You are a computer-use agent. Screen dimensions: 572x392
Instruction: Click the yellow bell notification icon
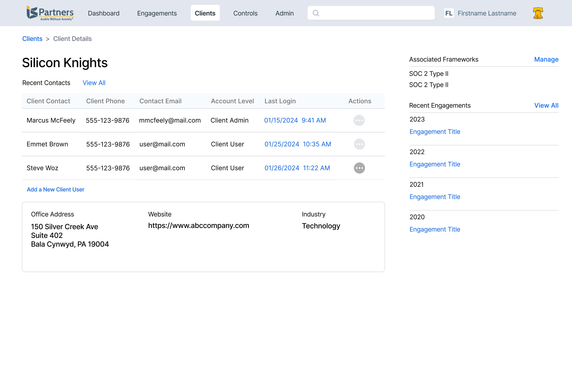coord(538,13)
